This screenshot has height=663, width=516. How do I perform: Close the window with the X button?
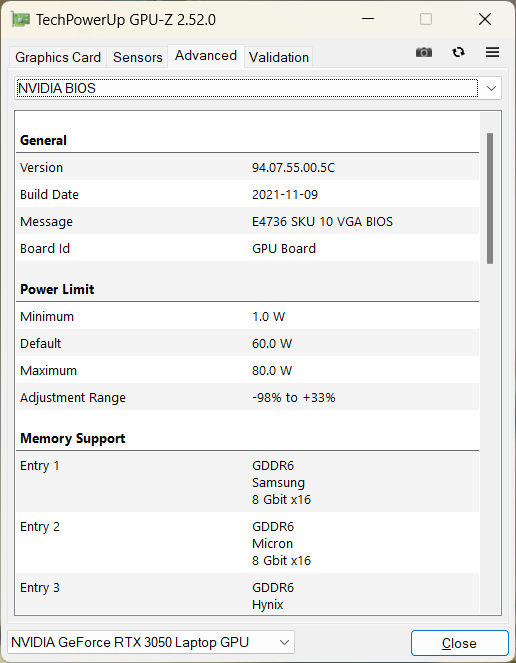pos(485,19)
